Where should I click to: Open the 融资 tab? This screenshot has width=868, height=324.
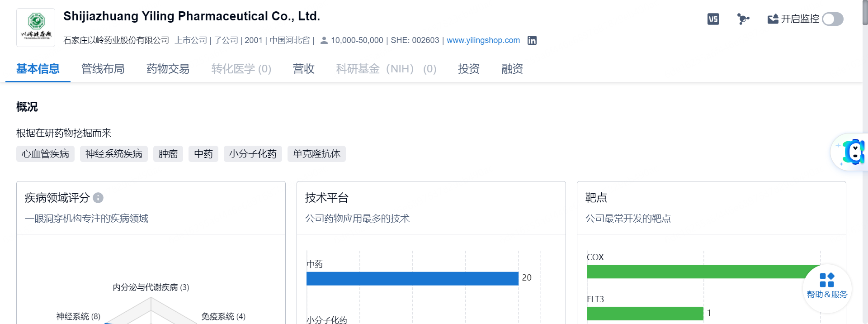[x=512, y=69]
